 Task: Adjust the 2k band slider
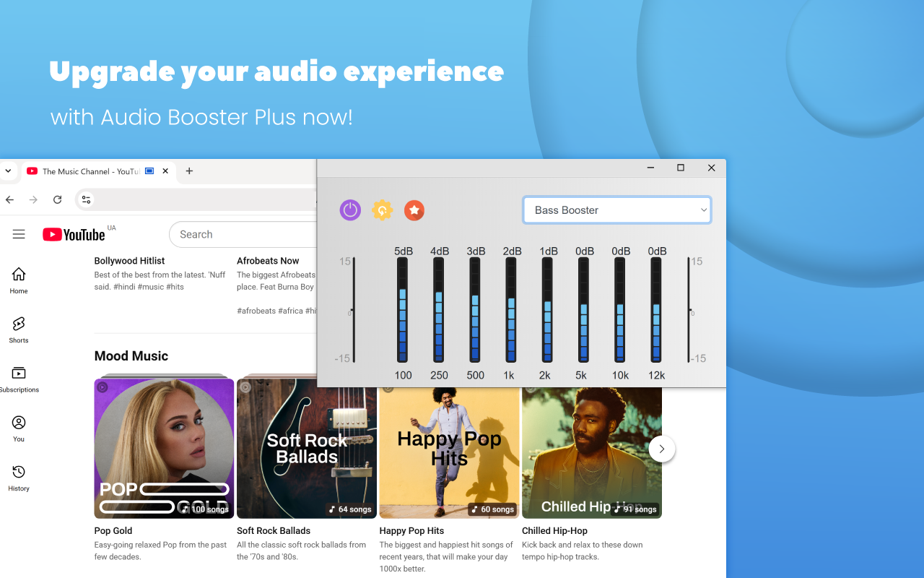tap(548, 310)
